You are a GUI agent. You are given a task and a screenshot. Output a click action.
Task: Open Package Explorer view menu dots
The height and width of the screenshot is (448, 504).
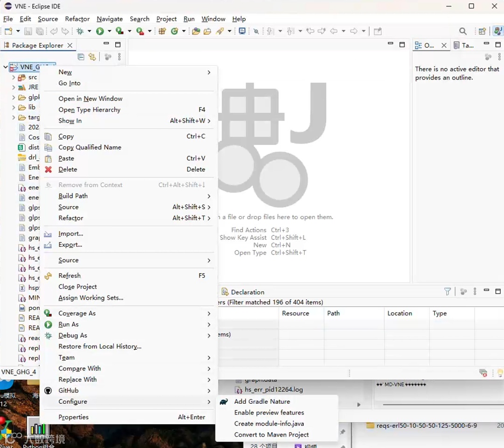(x=119, y=57)
